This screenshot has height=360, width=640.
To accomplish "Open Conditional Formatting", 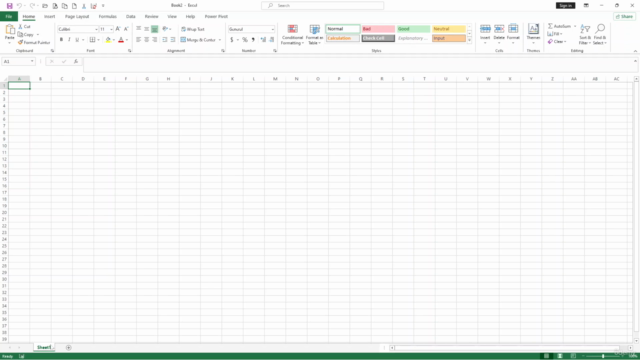I will click(x=292, y=34).
